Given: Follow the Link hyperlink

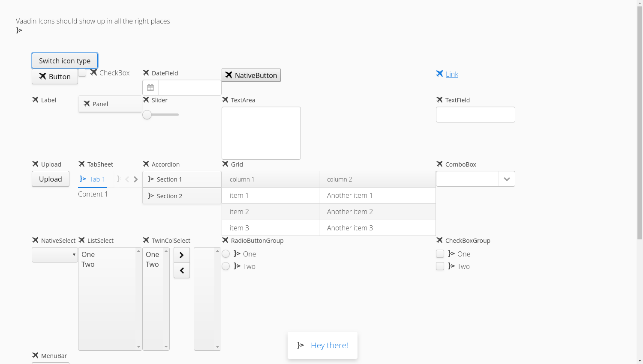Looking at the screenshot, I should pos(452,74).
